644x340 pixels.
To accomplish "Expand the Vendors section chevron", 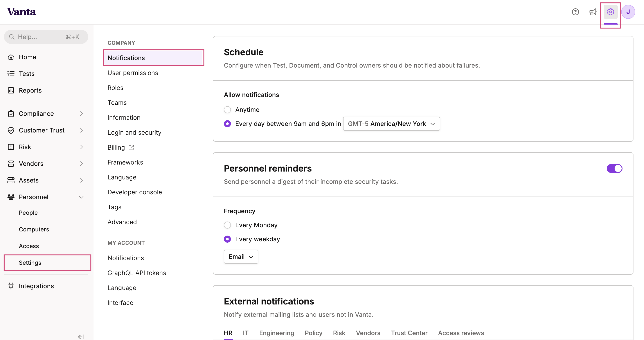I will coord(81,164).
